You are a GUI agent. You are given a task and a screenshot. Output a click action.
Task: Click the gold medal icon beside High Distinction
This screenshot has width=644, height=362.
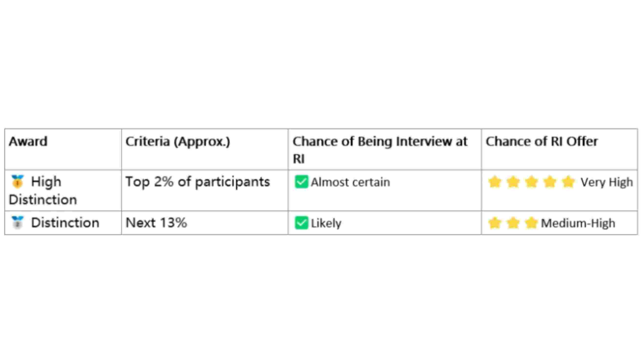(17, 181)
